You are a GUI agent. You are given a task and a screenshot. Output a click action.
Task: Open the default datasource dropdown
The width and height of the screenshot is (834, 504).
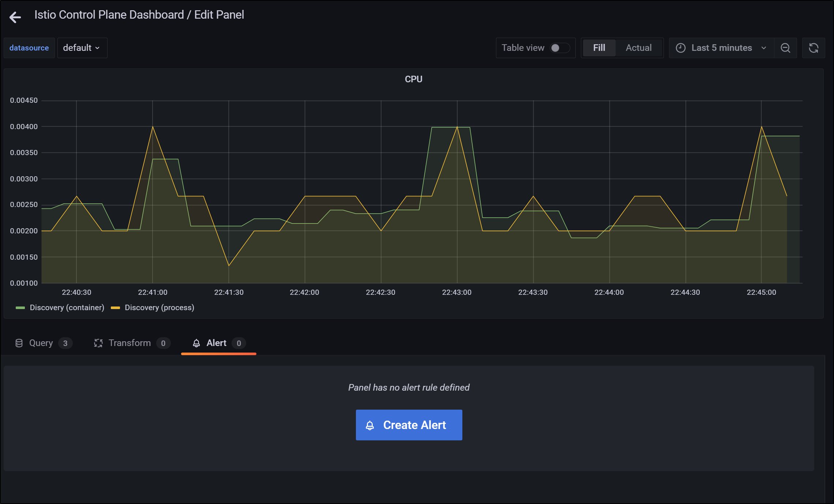(82, 48)
